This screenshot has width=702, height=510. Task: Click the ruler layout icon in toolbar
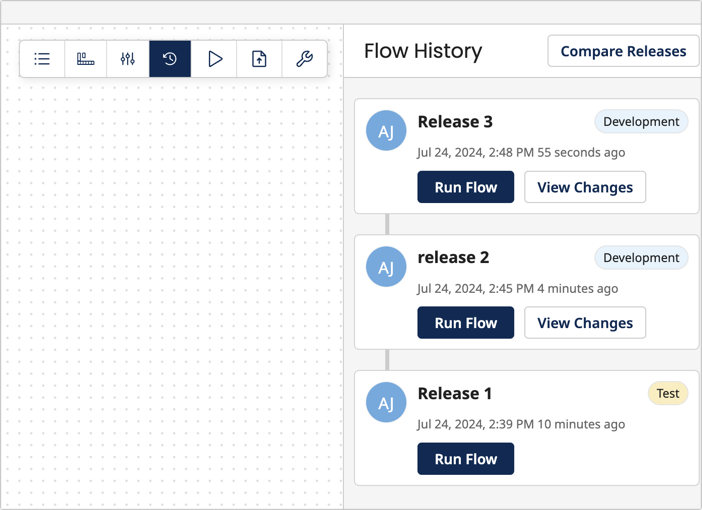85,59
